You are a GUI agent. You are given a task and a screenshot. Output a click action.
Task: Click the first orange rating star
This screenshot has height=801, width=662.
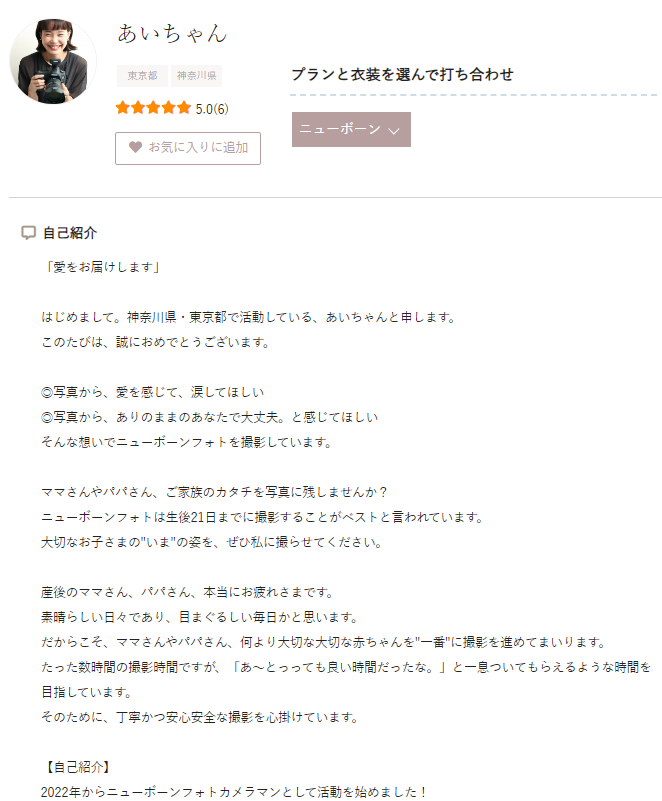123,108
